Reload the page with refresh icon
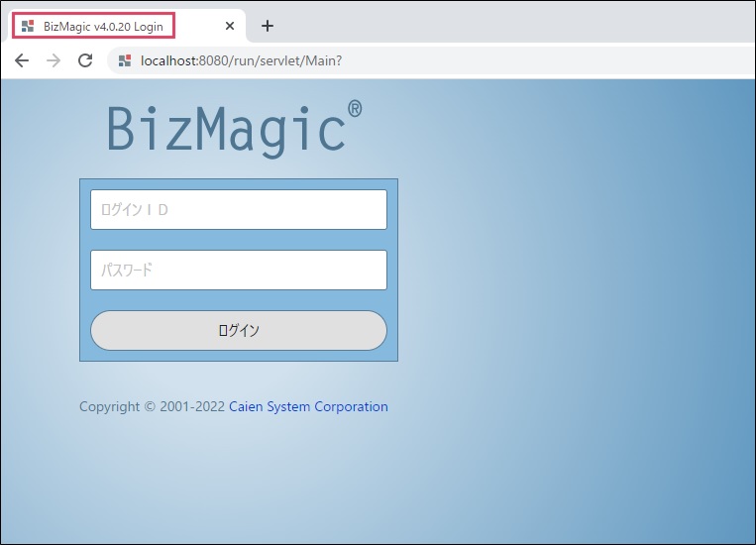The width and height of the screenshot is (756, 545). [x=85, y=60]
